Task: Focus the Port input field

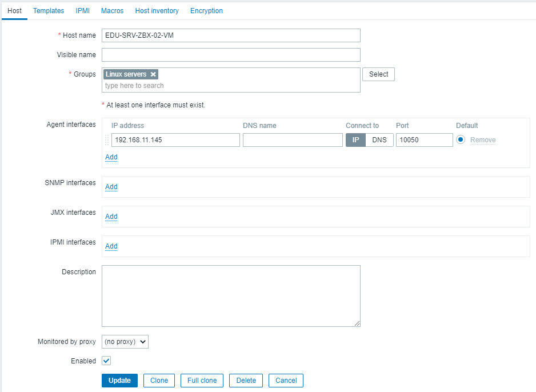Action: point(424,140)
